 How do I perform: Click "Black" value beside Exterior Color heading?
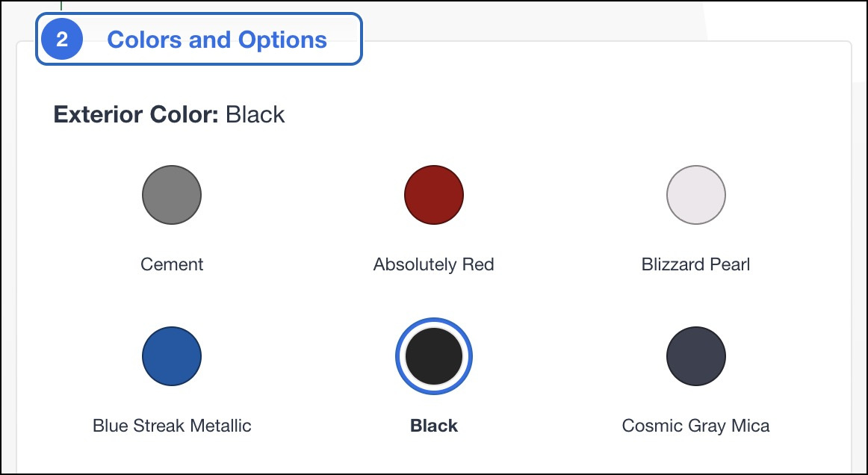click(x=255, y=115)
